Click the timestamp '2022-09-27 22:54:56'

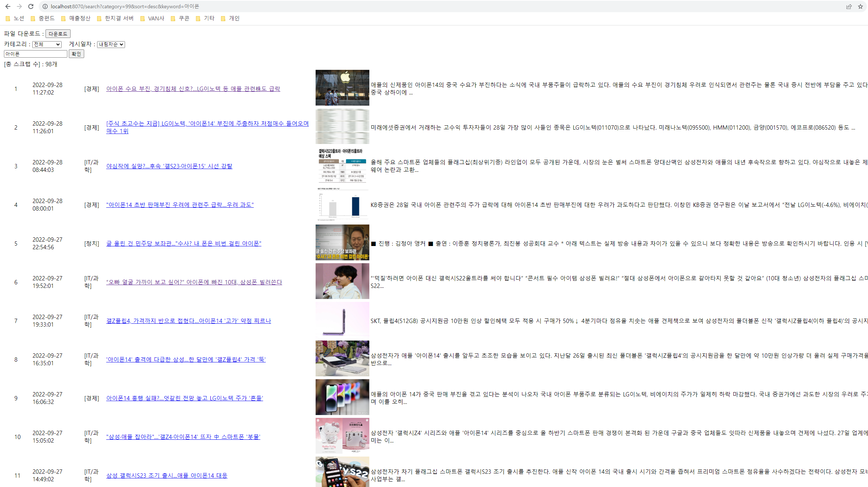tap(47, 243)
